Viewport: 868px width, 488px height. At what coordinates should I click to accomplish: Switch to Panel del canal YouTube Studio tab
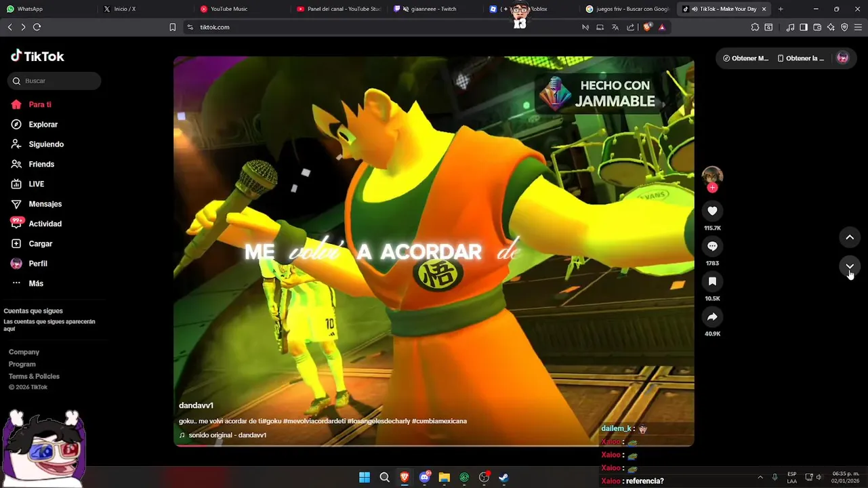337,9
